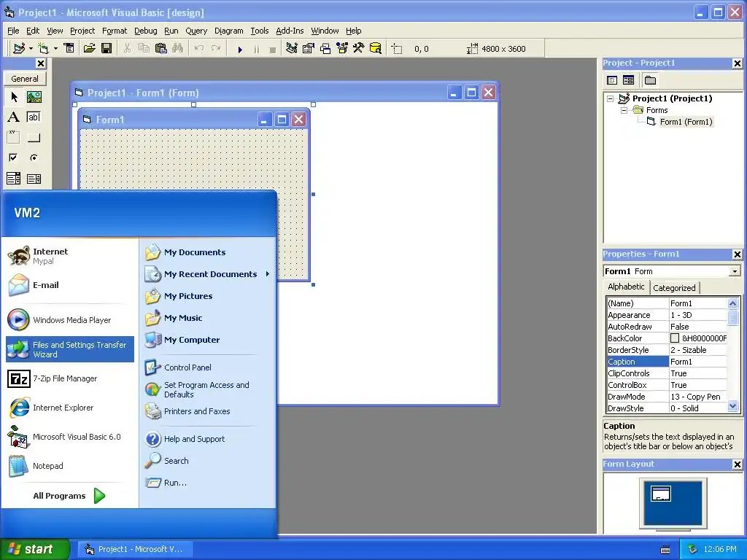This screenshot has height=560, width=747.
Task: Open the Project menu
Action: tap(82, 31)
